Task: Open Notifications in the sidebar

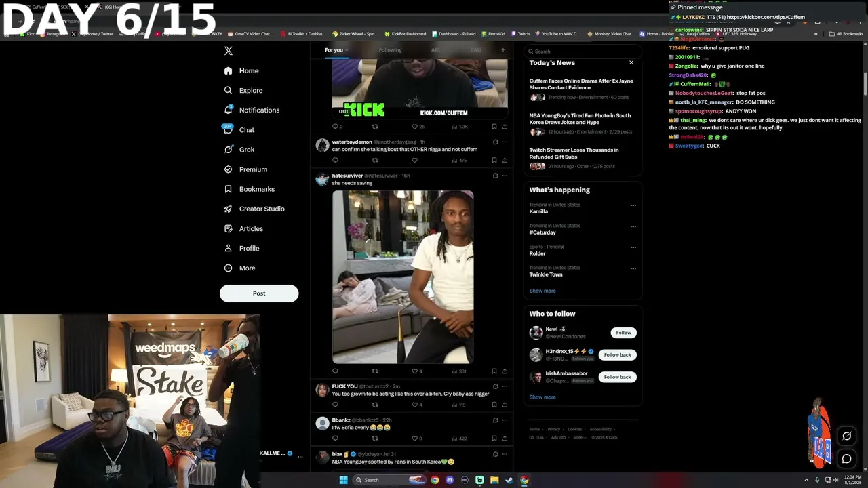Action: point(252,110)
